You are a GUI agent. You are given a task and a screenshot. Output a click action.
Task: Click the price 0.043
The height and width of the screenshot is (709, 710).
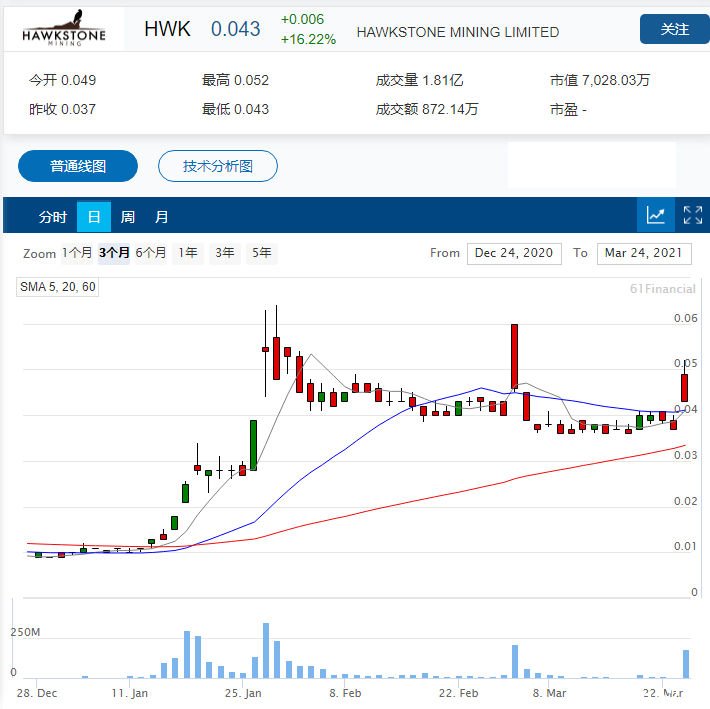click(x=235, y=29)
